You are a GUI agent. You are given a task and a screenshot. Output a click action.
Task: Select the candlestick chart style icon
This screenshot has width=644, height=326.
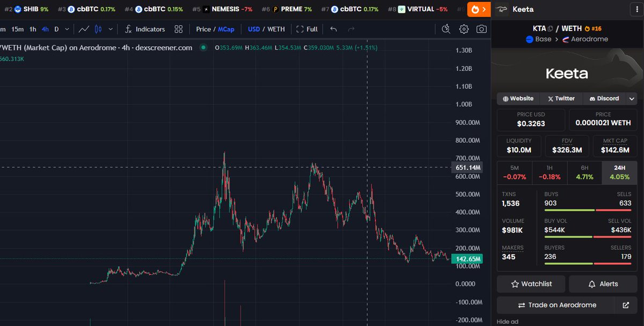click(98, 29)
